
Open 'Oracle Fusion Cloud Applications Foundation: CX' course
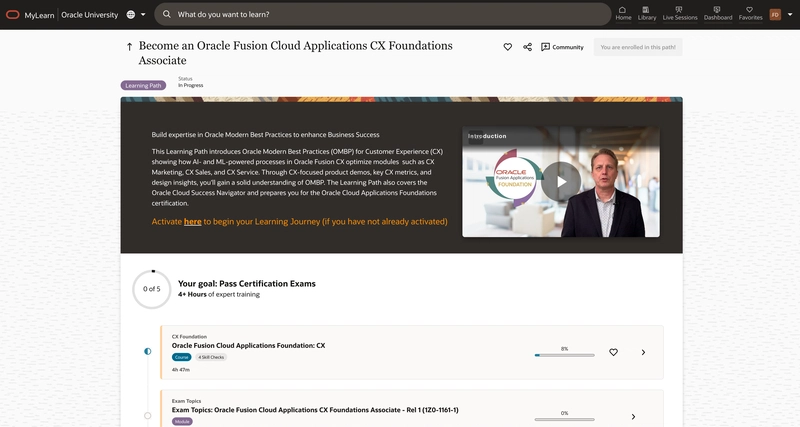tap(248, 345)
